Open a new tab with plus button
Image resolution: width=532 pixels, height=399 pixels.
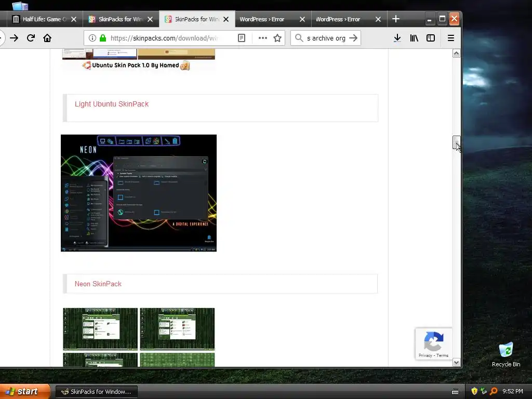point(395,19)
